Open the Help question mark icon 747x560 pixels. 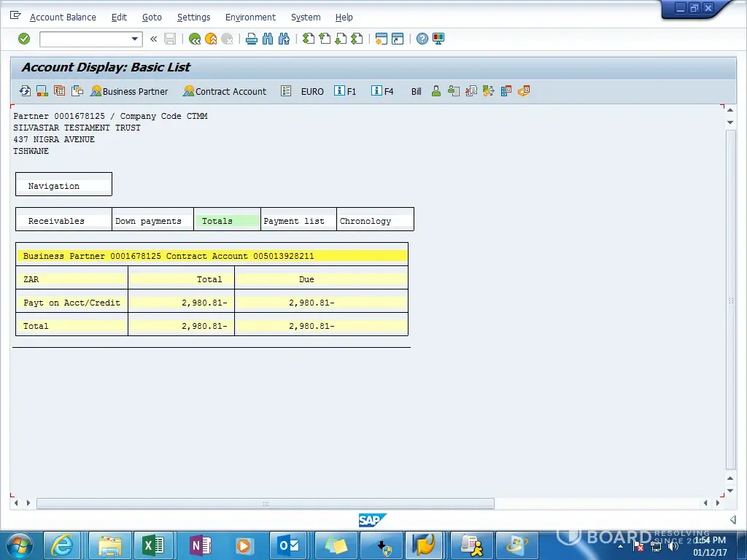coord(422,39)
